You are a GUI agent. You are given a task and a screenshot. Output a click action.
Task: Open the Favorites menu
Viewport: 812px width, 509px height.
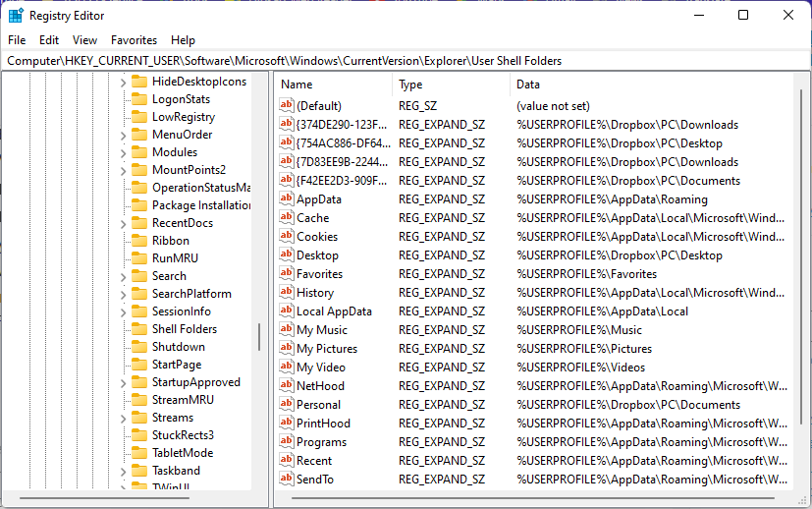point(134,40)
